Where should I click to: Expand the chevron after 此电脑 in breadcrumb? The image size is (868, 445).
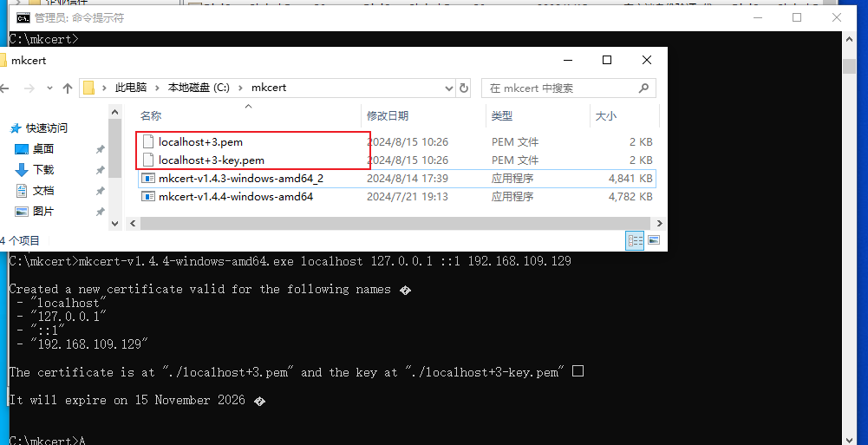(156, 88)
